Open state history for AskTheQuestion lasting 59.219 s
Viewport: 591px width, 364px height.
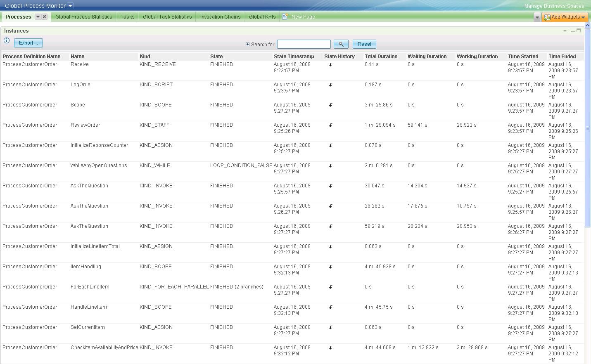(330, 227)
